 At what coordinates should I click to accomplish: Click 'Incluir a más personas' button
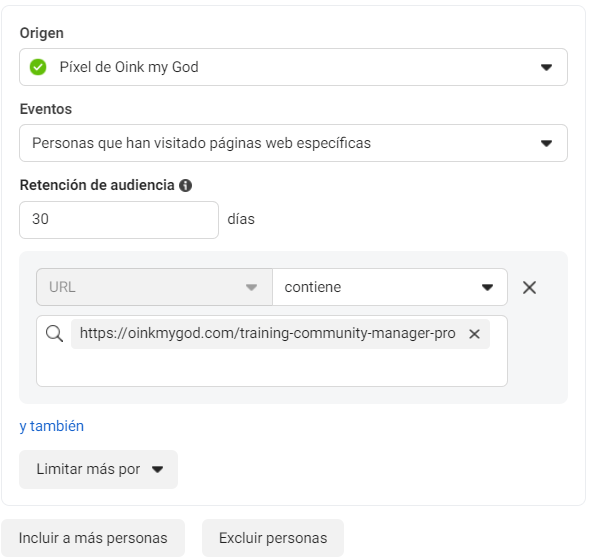(x=93, y=538)
